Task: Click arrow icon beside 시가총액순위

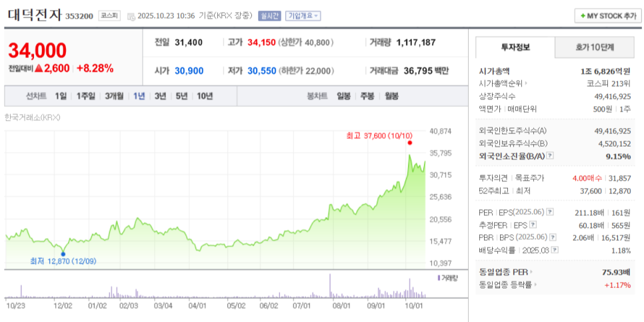Action: point(526,84)
